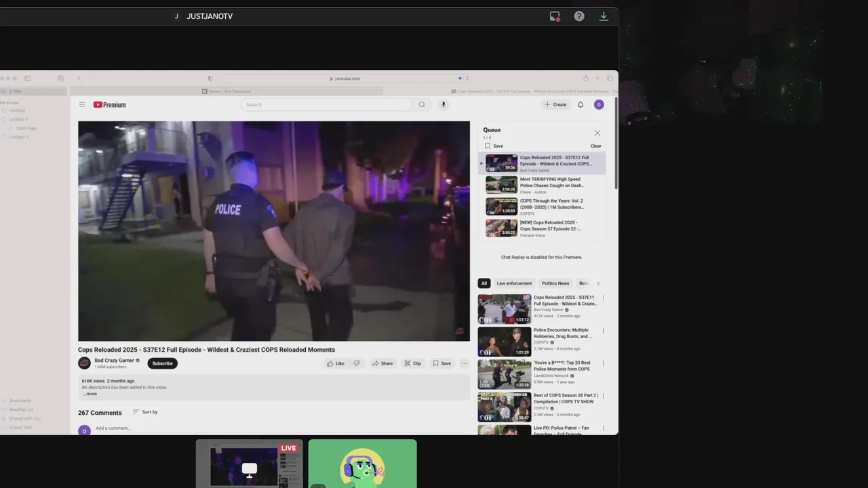Select 'Start Page' in the sidebar
868x488 pixels.
[26, 128]
